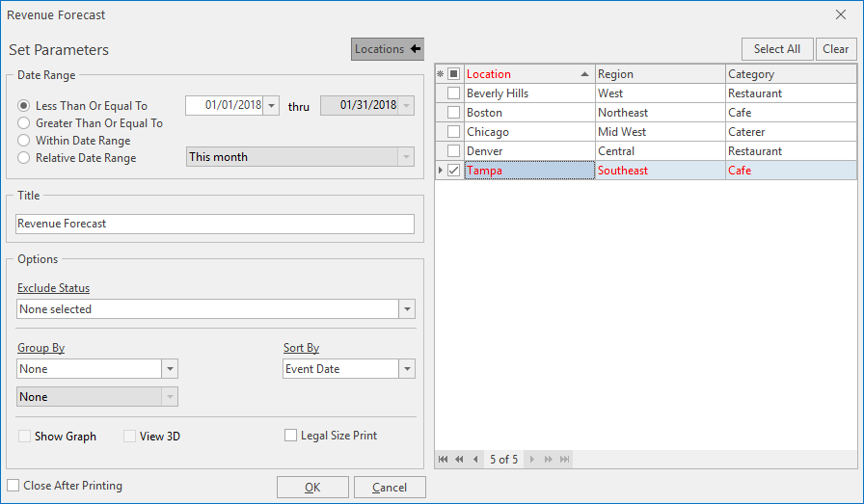The height and width of the screenshot is (504, 864).
Task: Click the Mid West region cell
Action: 661,132
